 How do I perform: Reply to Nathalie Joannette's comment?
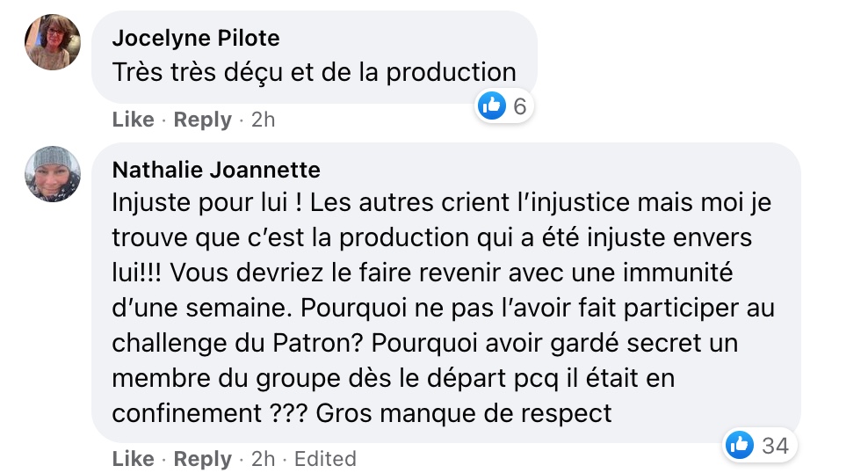coord(202,459)
